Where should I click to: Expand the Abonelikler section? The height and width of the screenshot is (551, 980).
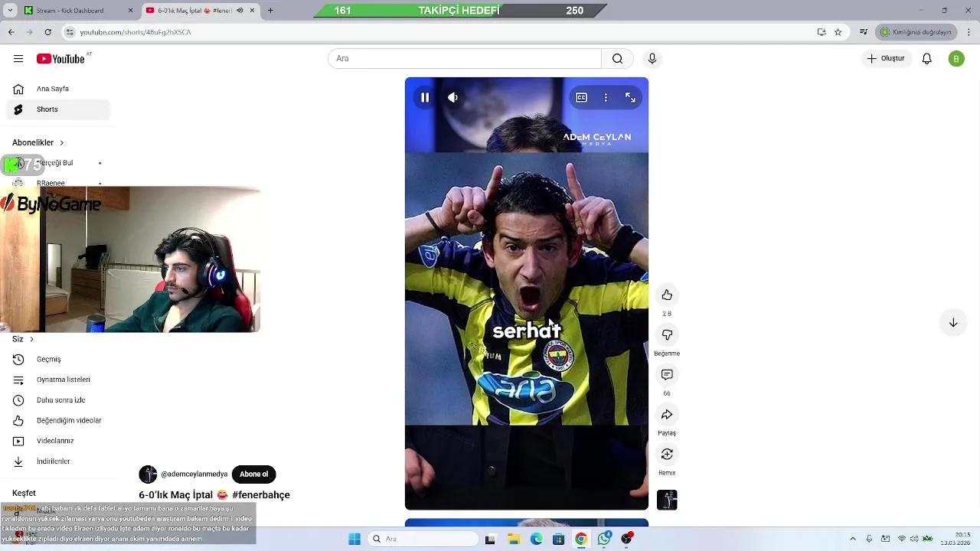(x=38, y=143)
